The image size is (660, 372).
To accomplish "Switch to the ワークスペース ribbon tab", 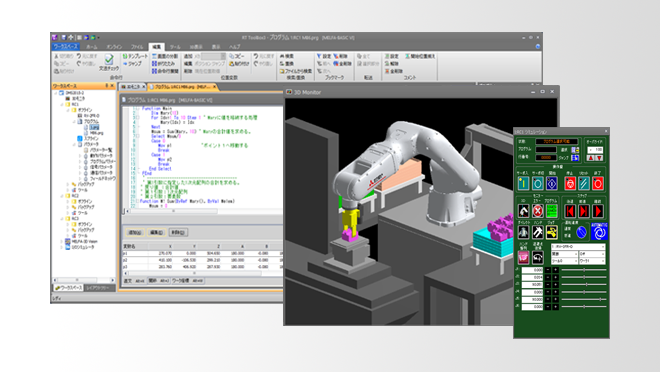I will 66,47.
